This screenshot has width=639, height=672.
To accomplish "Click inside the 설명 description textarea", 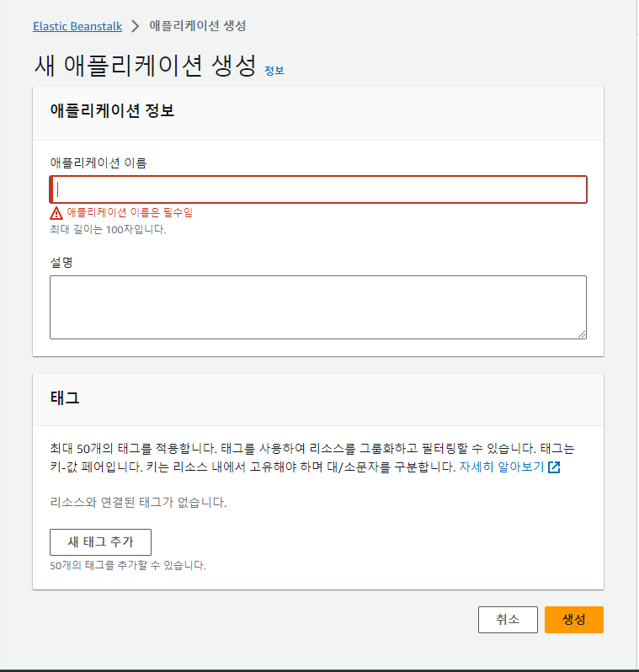I will click(318, 307).
